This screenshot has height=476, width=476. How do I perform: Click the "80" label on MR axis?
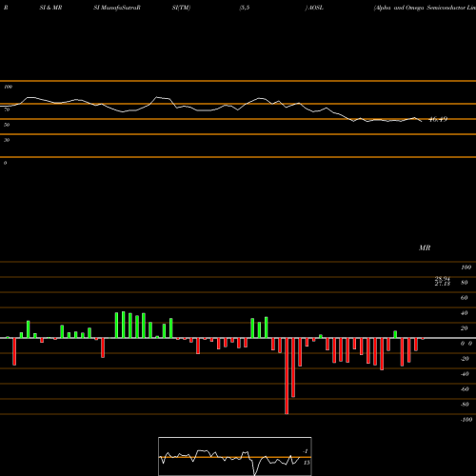coord(465,283)
